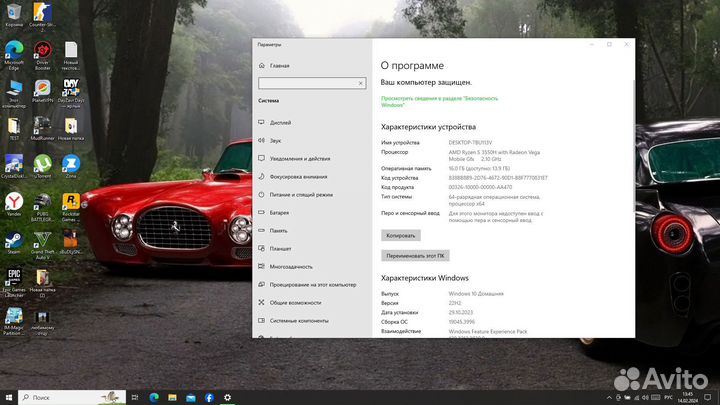This screenshot has width=720, height=405.
Task: Open the Mail app on taskbar
Action: pyautogui.click(x=191, y=397)
